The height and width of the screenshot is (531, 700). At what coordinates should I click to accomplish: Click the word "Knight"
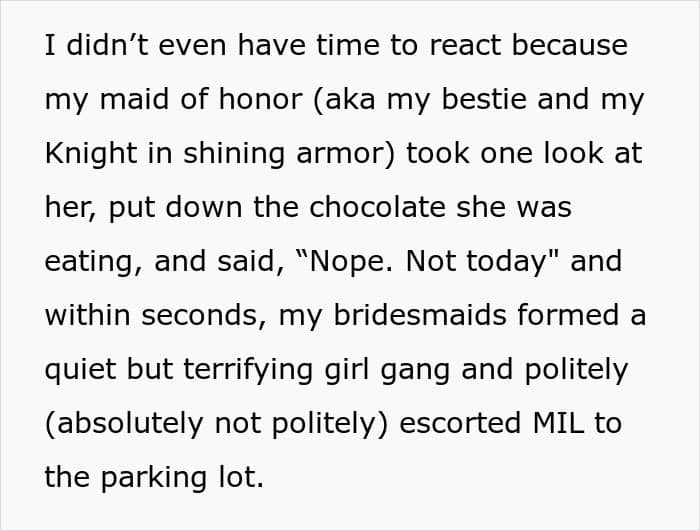[x=89, y=154]
